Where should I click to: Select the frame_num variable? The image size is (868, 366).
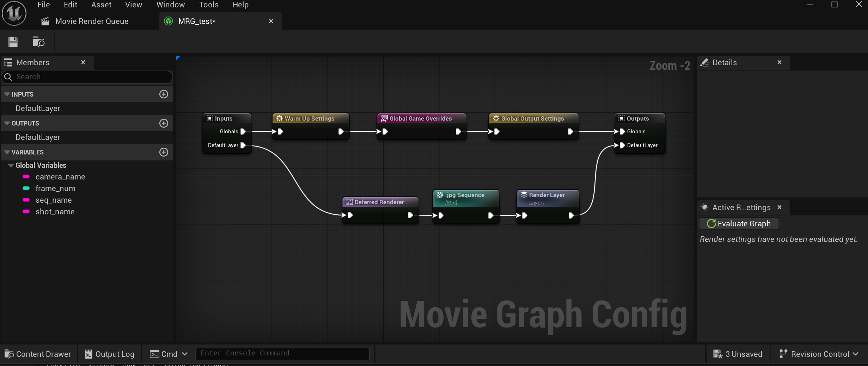point(55,188)
